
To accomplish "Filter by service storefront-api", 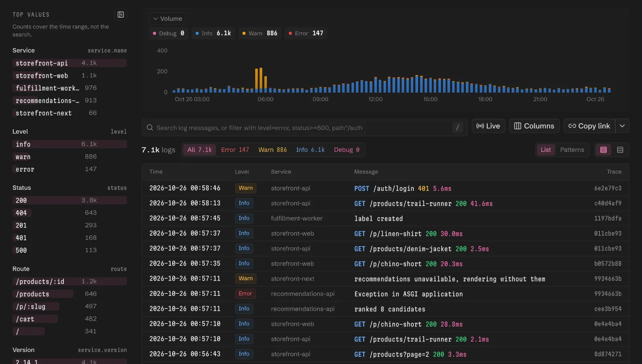I will pos(69,63).
